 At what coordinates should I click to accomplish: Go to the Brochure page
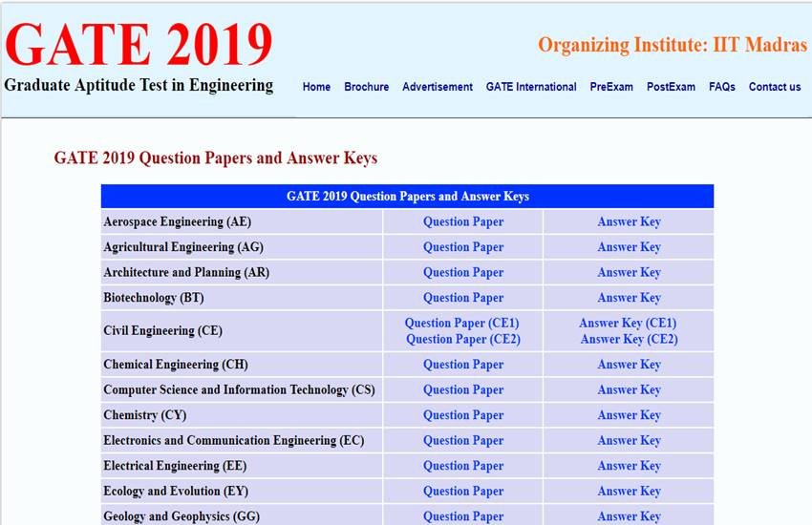[366, 87]
